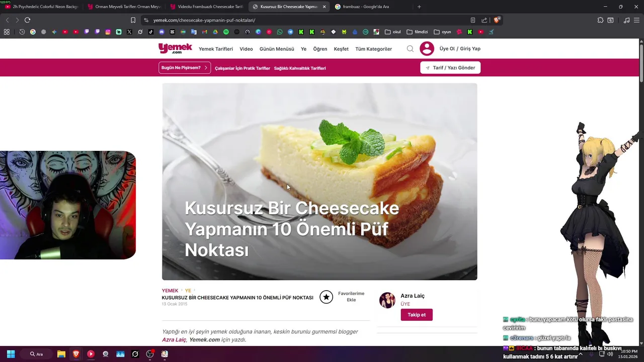The width and height of the screenshot is (644, 362).
Task: Click Takip et button for Azra Laiç
Action: (417, 315)
